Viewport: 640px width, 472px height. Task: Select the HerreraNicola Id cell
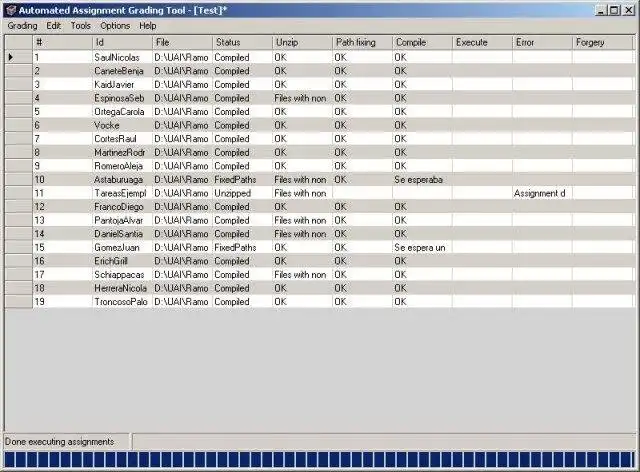pyautogui.click(x=122, y=288)
